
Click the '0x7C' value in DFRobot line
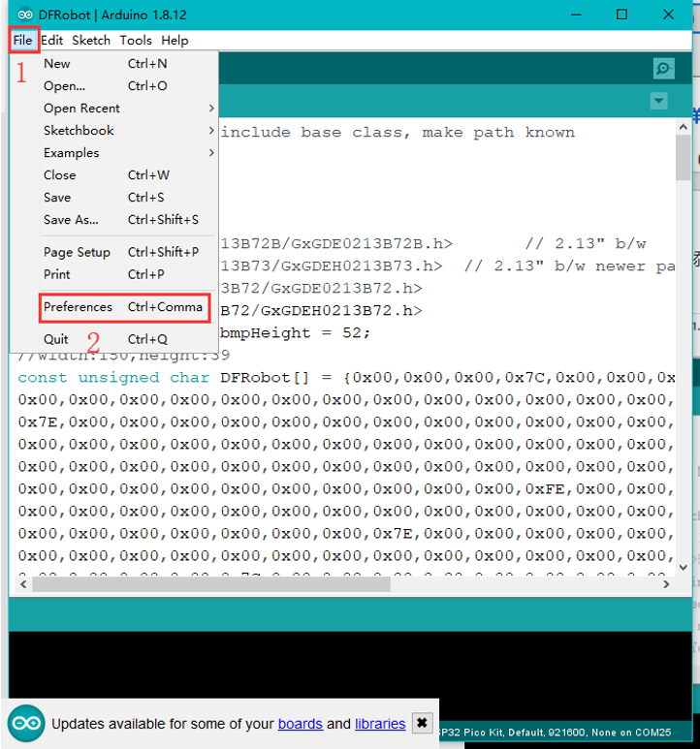[x=525, y=378]
